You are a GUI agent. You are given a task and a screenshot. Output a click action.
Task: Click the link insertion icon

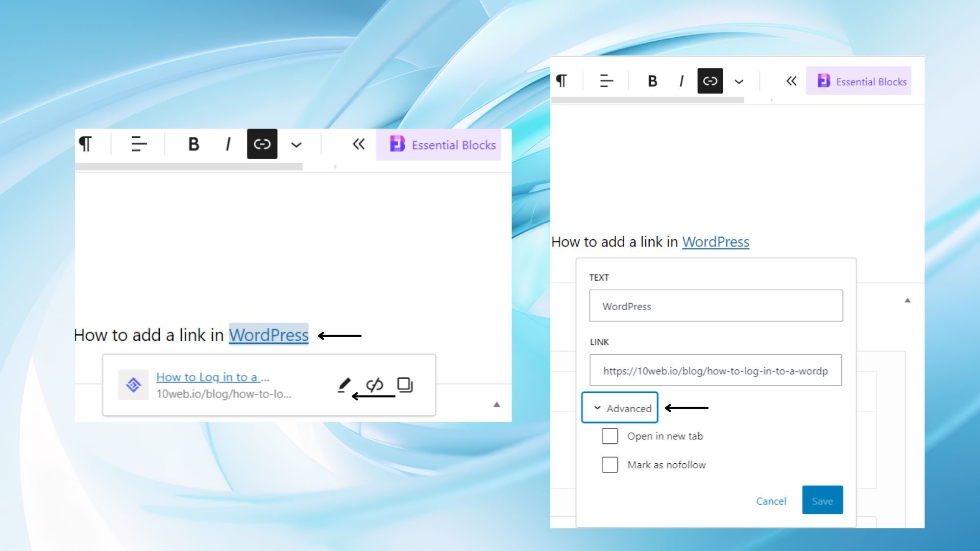point(262,144)
